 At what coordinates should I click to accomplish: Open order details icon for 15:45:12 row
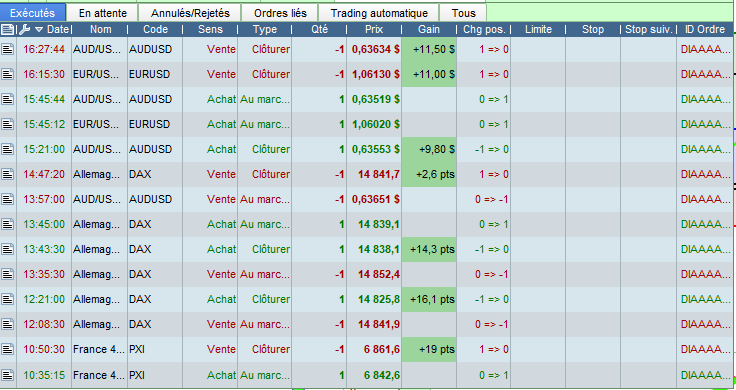[x=8, y=124]
